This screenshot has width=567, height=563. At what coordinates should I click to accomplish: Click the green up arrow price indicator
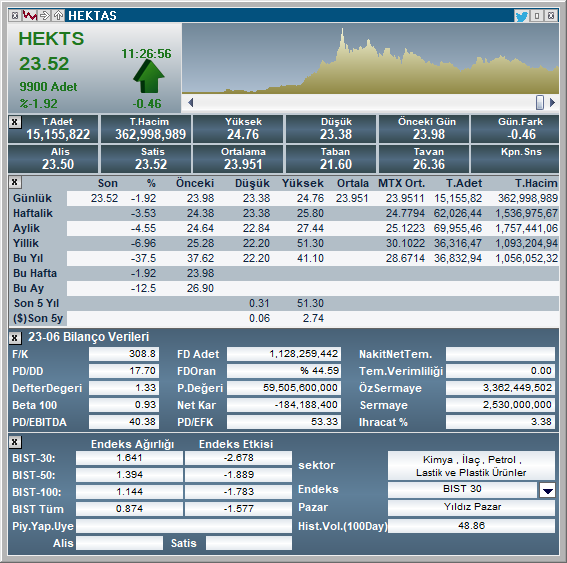pyautogui.click(x=148, y=76)
